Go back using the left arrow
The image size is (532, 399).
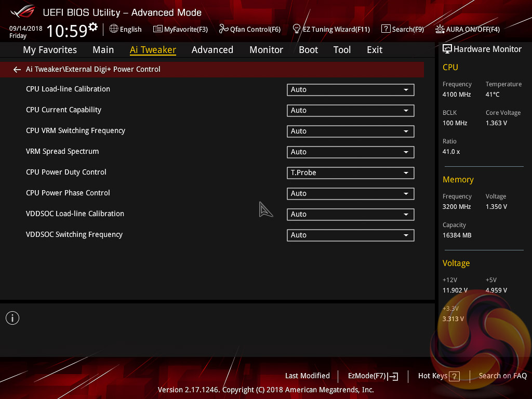17,70
